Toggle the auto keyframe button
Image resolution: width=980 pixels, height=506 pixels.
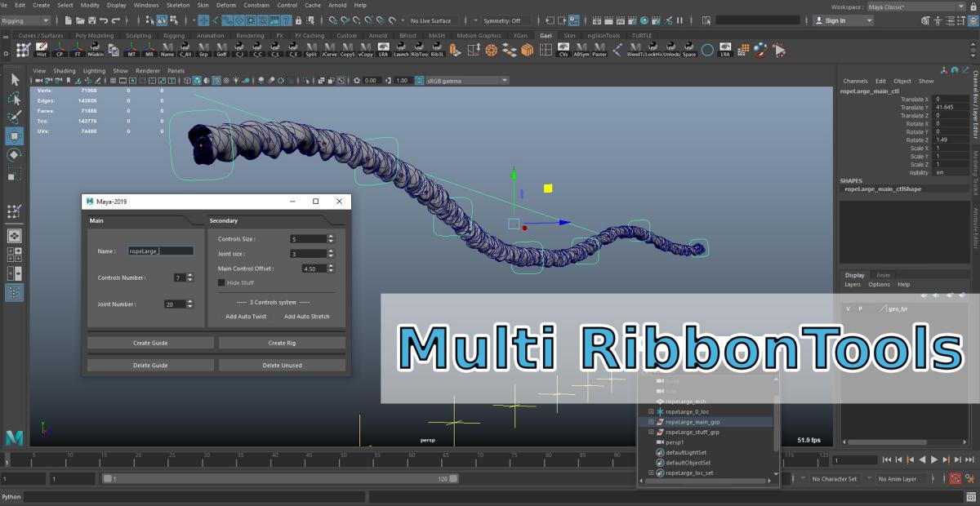click(x=954, y=479)
